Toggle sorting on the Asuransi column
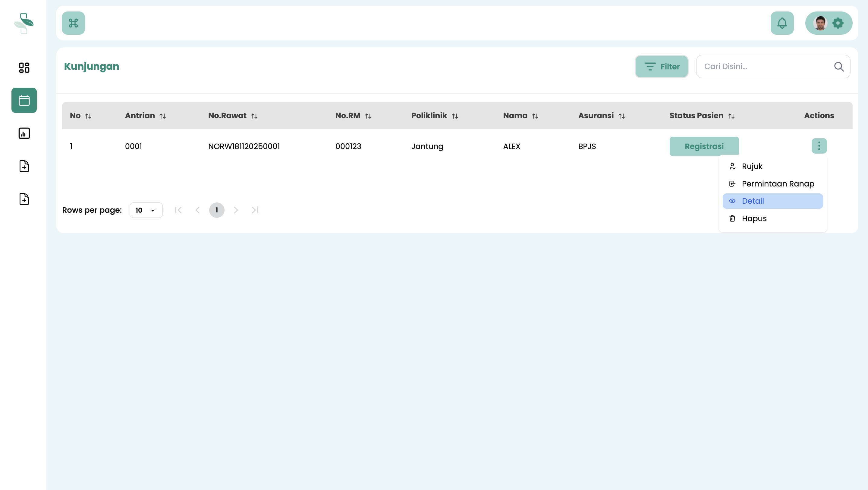Screen dimensions: 868x490 click(622, 116)
